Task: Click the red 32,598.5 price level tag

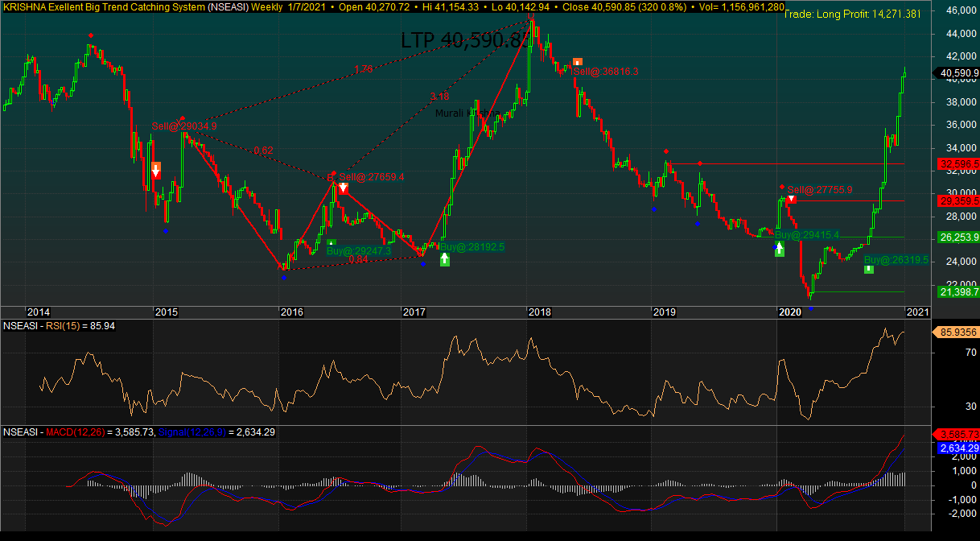Action: click(957, 164)
